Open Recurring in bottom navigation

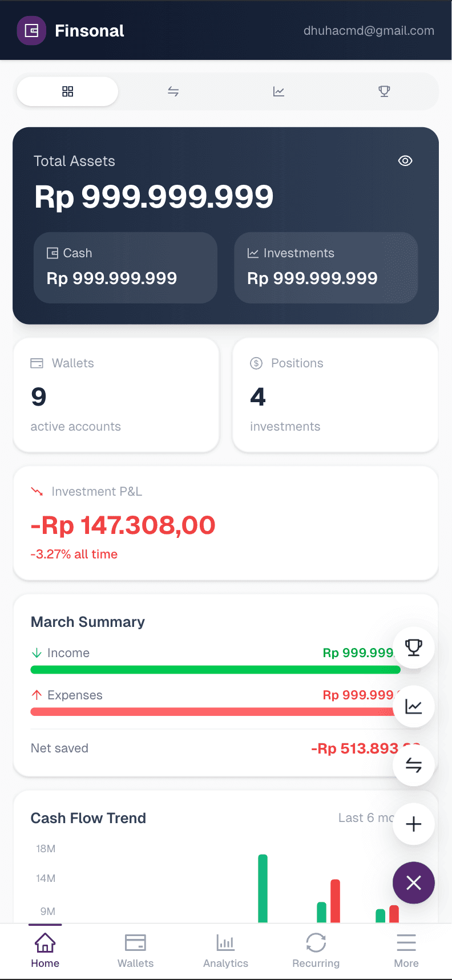316,950
